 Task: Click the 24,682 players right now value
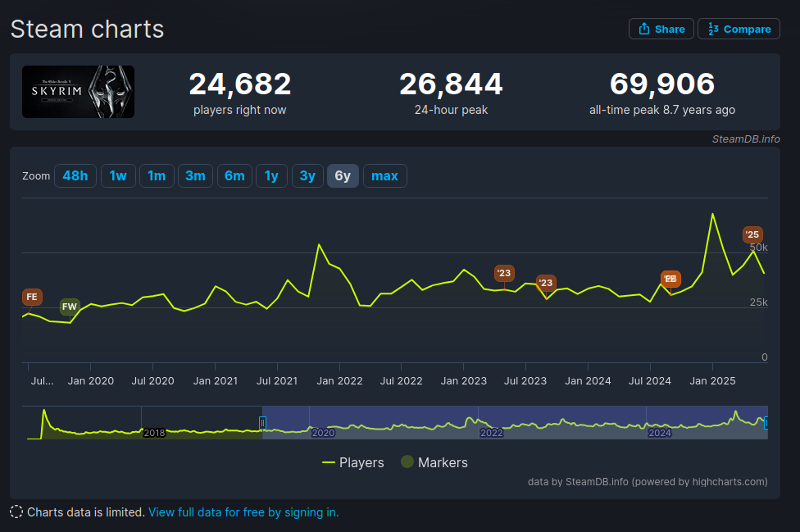point(240,84)
